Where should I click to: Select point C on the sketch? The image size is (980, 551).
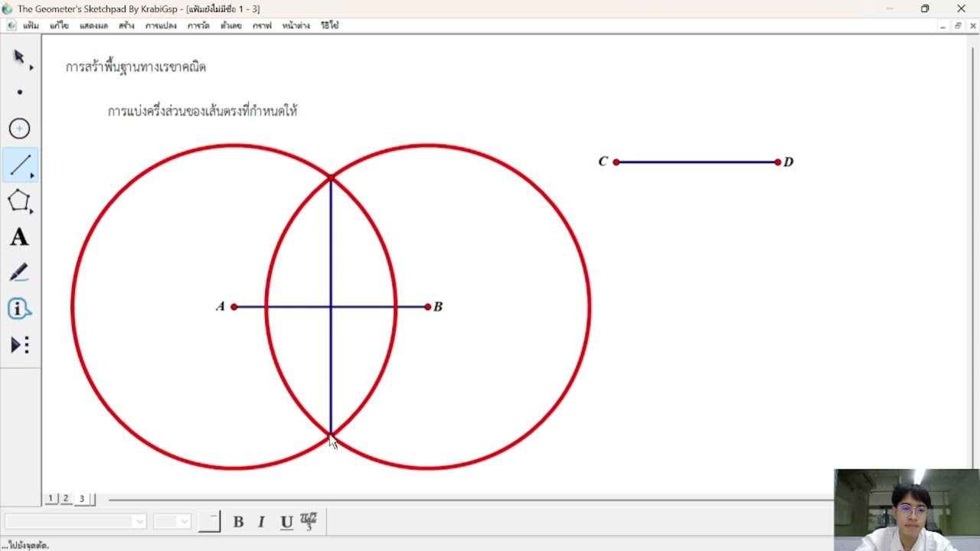point(616,162)
